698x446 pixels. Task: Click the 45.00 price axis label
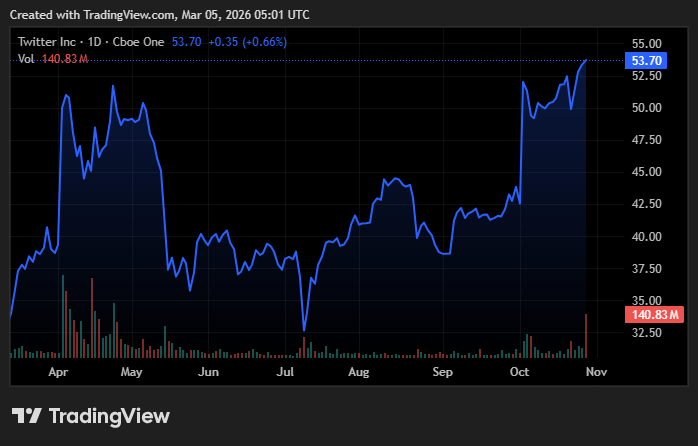coord(647,172)
